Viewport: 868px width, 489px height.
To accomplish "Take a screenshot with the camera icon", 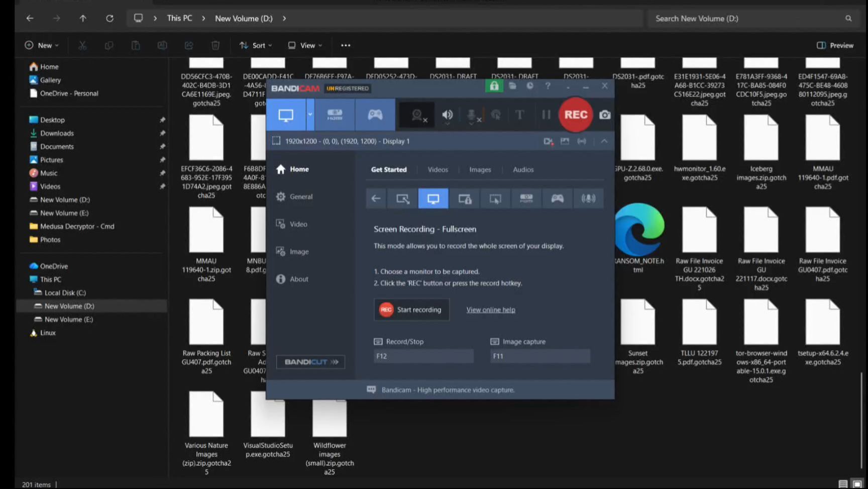I will 605,115.
